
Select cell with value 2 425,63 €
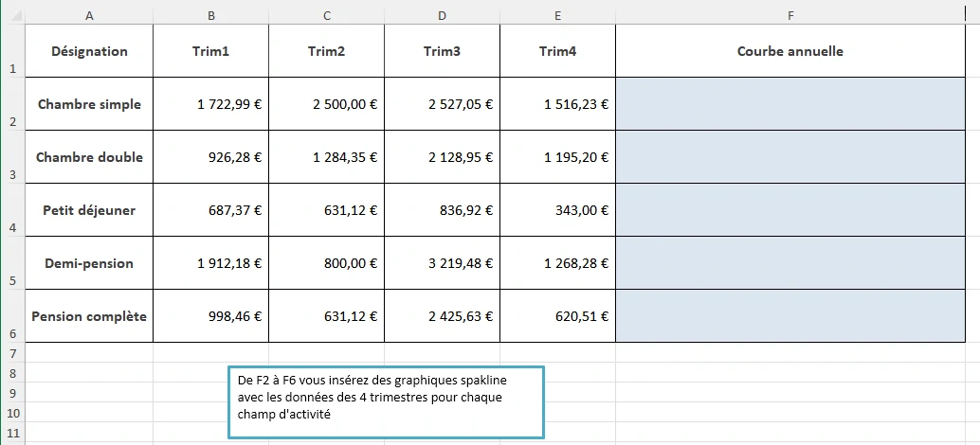tap(442, 316)
